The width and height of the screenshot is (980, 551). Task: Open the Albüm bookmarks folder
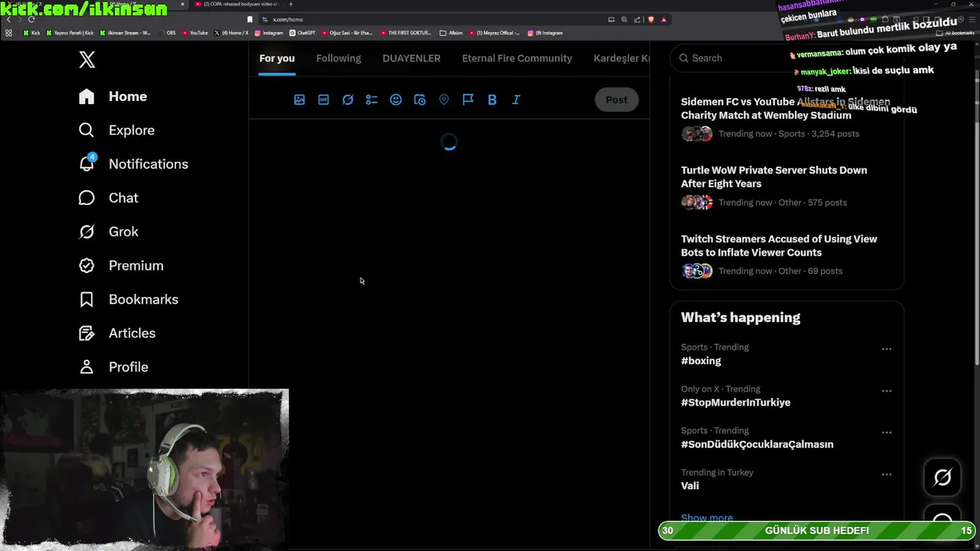(x=451, y=33)
